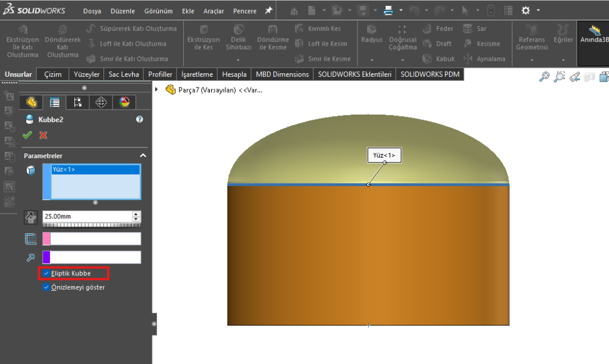Image resolution: width=609 pixels, height=364 pixels.
Task: Open Delik Sihirbazı hole wizard
Action: pos(238,29)
